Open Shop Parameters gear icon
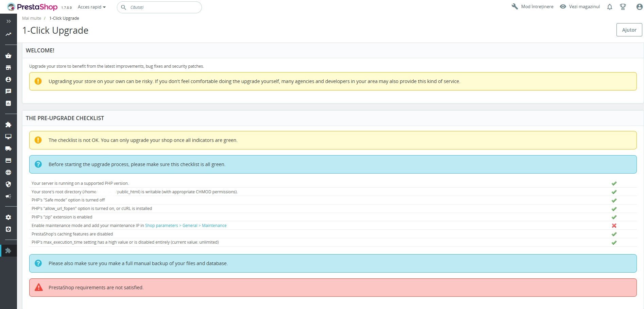Screen dimensions: 644x309 pyautogui.click(x=8, y=217)
